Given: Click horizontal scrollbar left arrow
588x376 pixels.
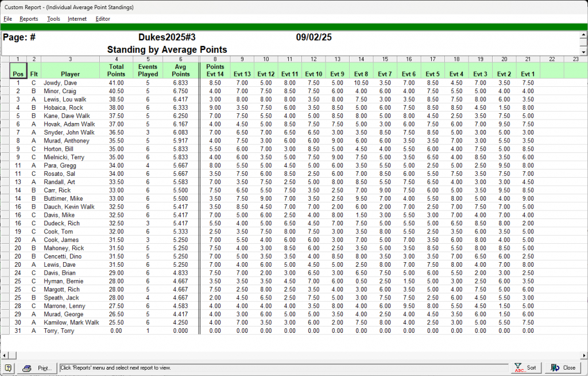Looking at the screenshot, I should click(3, 355).
